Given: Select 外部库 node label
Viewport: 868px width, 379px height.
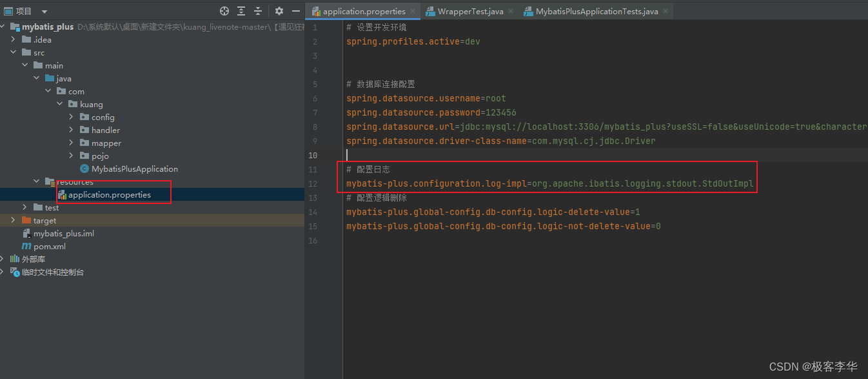Looking at the screenshot, I should point(34,259).
